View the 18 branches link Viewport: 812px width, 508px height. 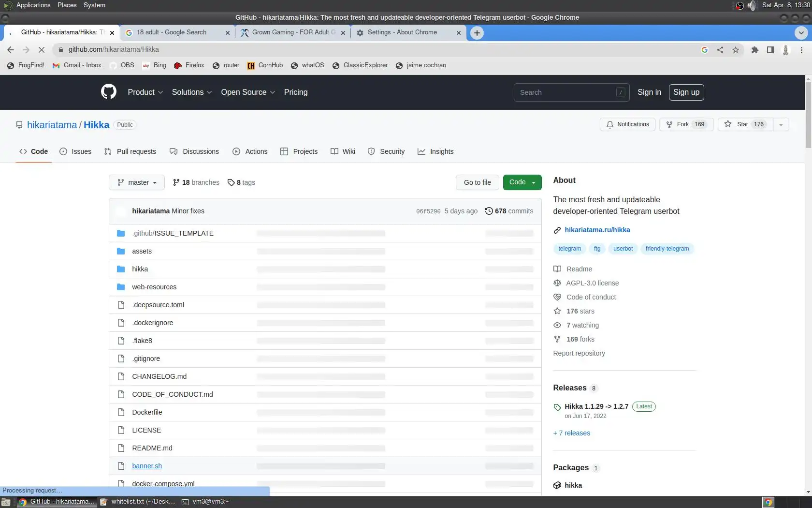click(196, 182)
